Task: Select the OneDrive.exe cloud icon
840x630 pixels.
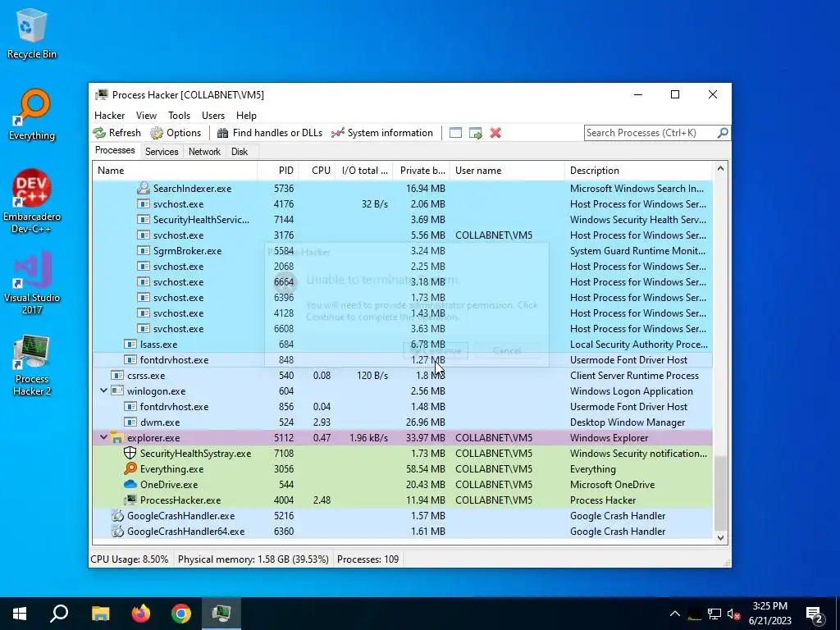Action: pyautogui.click(x=130, y=484)
